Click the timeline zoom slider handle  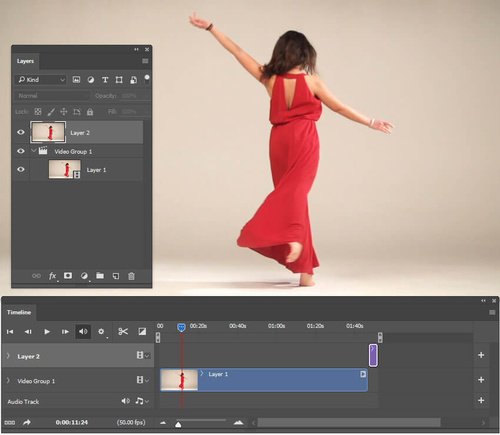point(178,424)
